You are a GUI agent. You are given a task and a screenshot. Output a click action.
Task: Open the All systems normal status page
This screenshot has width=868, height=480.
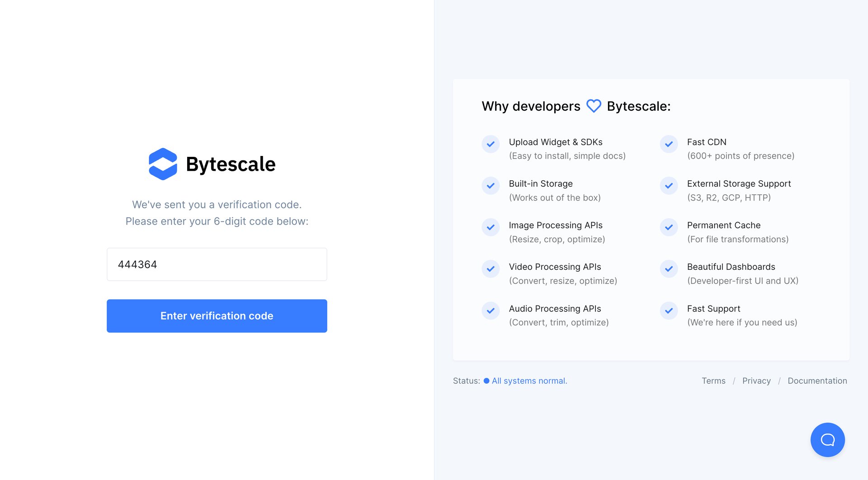[x=529, y=381]
